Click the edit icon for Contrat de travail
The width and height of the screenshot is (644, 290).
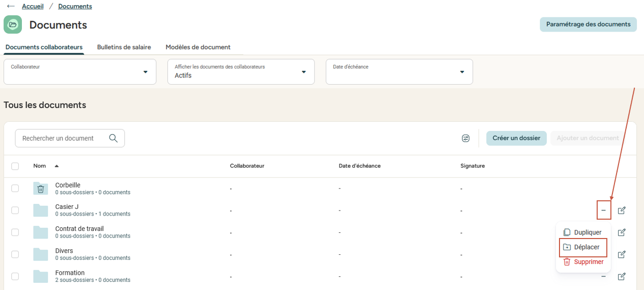621,232
